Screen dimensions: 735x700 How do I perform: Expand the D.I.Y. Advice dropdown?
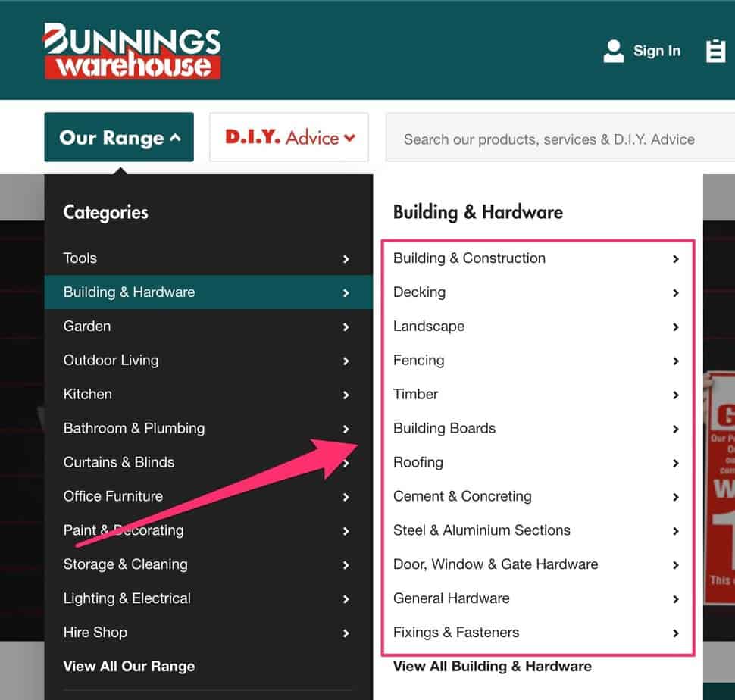[x=288, y=137]
